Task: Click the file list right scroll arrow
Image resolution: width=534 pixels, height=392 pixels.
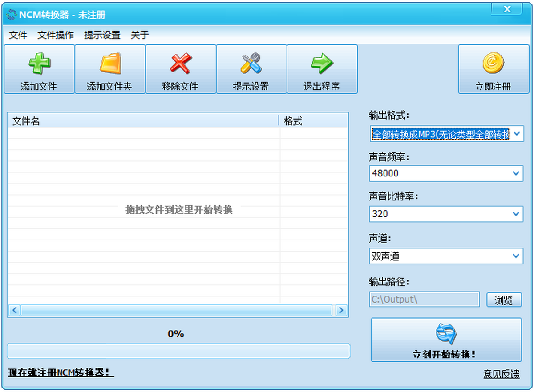Action: (341, 310)
